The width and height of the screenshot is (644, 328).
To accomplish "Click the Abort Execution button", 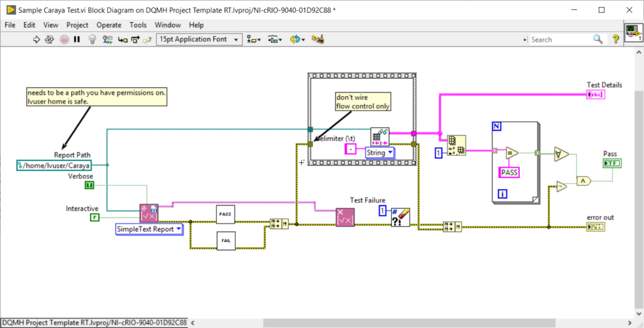I will click(64, 40).
